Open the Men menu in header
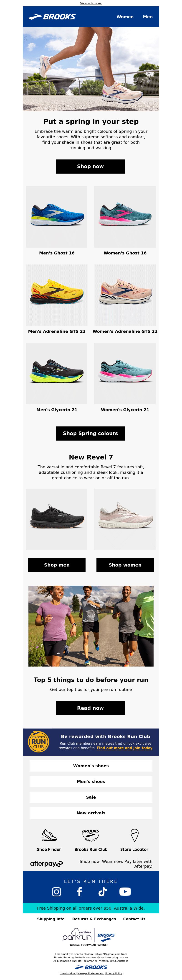 coord(148,17)
